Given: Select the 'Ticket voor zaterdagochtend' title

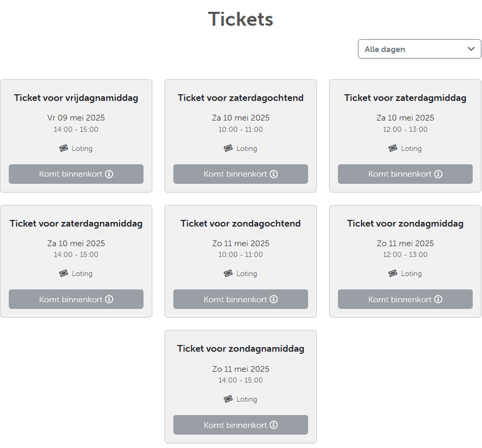Looking at the screenshot, I should [240, 98].
